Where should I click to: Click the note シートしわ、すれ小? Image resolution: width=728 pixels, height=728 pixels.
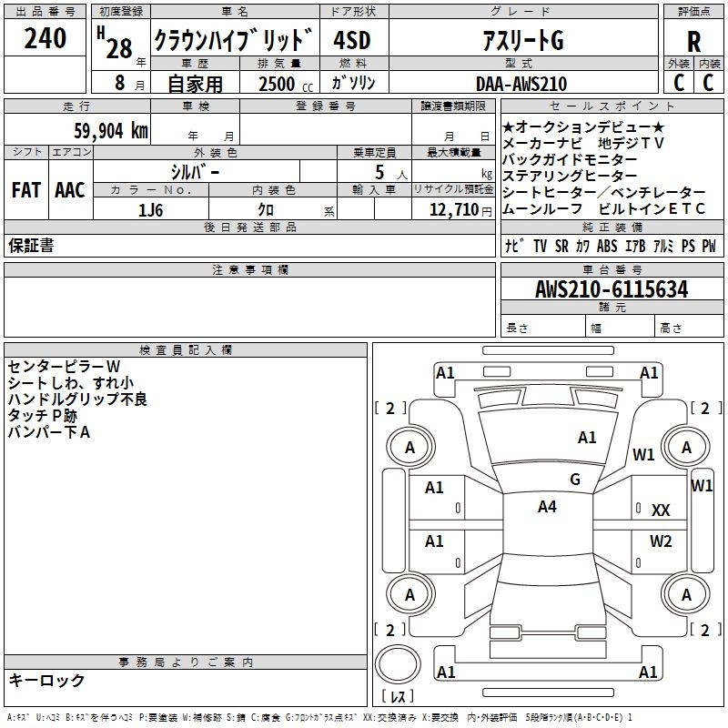point(71,383)
